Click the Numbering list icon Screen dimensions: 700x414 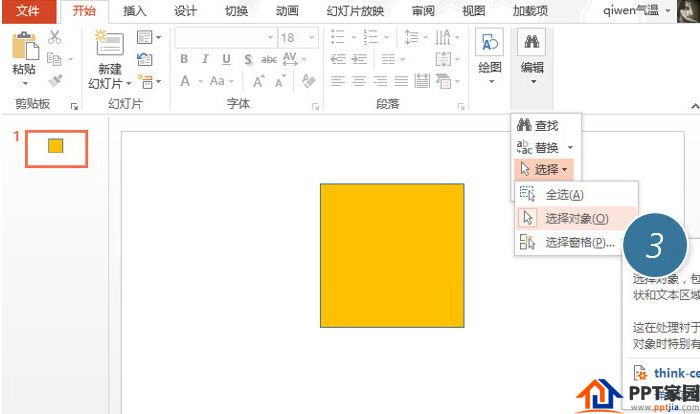[371, 37]
